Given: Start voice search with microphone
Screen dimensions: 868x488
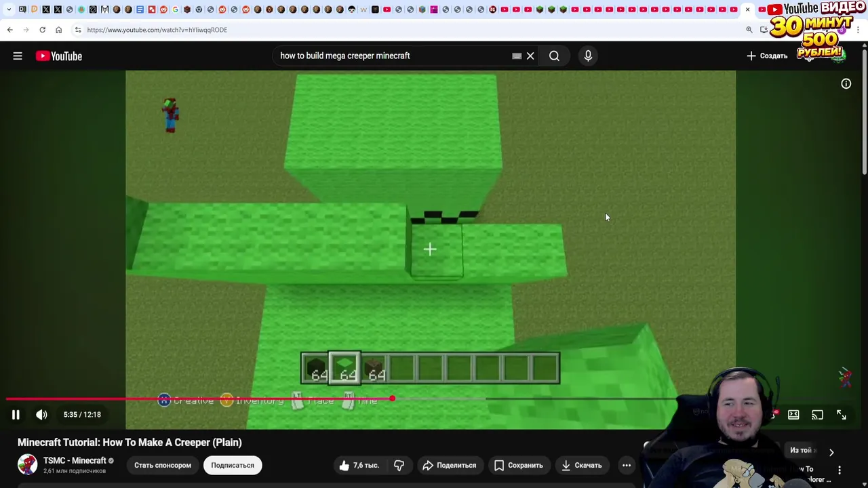Looking at the screenshot, I should pyautogui.click(x=588, y=56).
